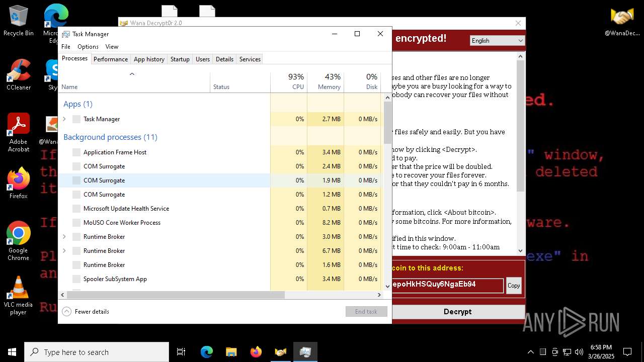Click Copy button for bitcoin address
644x362 pixels.
[x=514, y=286]
